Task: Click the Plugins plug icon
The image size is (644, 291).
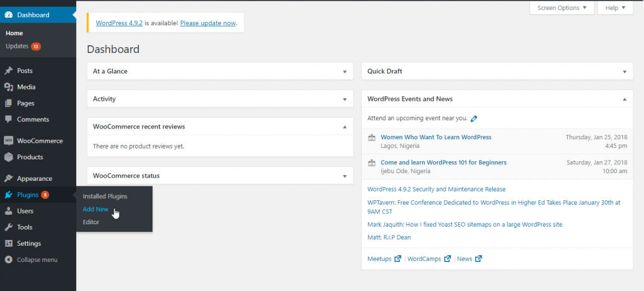Action: 9,195
